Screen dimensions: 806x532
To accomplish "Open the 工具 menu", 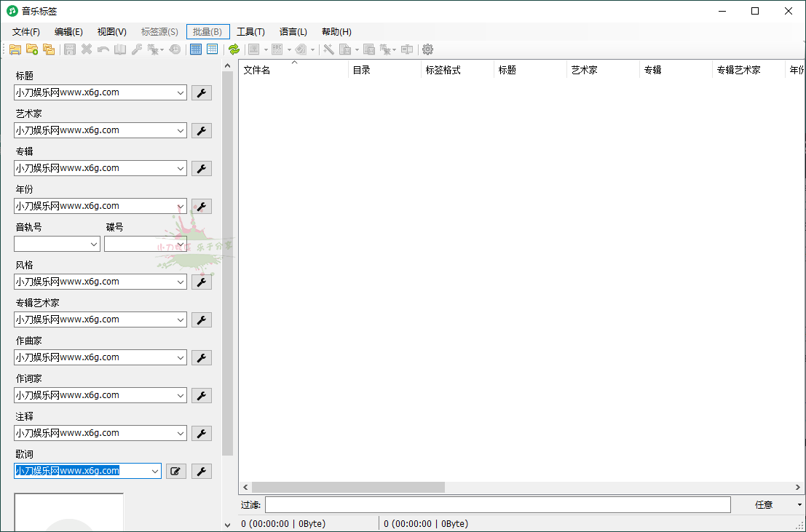I will [251, 31].
